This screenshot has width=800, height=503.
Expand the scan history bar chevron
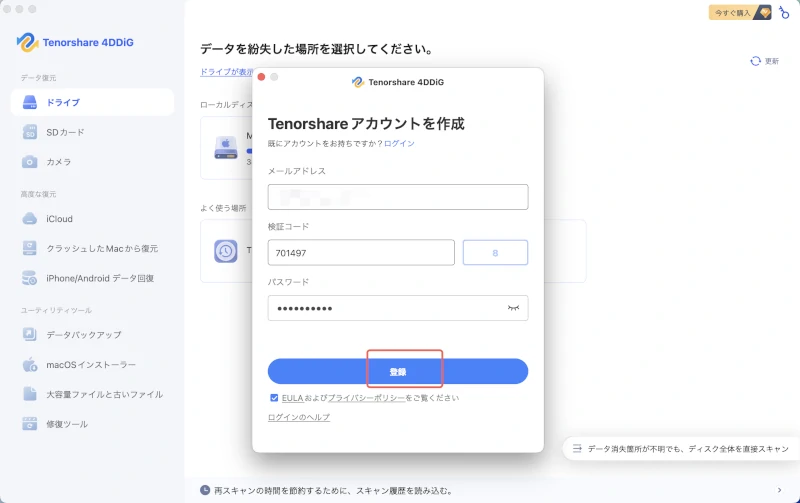(x=779, y=490)
